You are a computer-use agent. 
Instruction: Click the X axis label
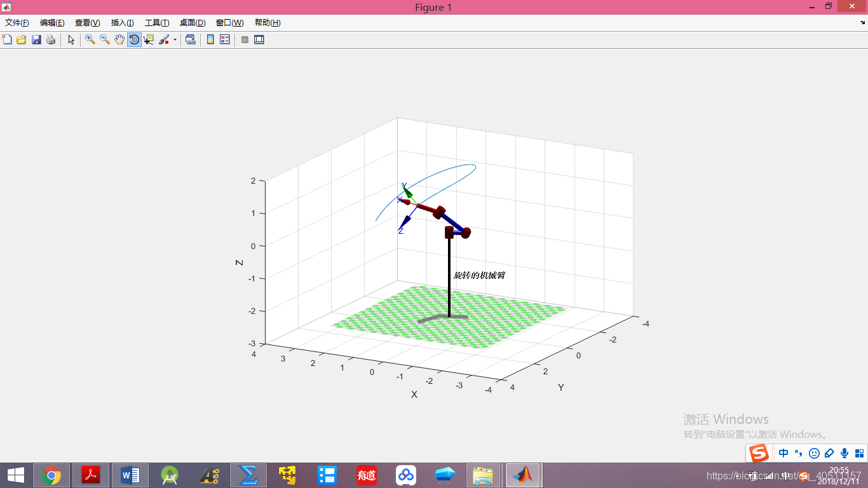[x=414, y=394]
